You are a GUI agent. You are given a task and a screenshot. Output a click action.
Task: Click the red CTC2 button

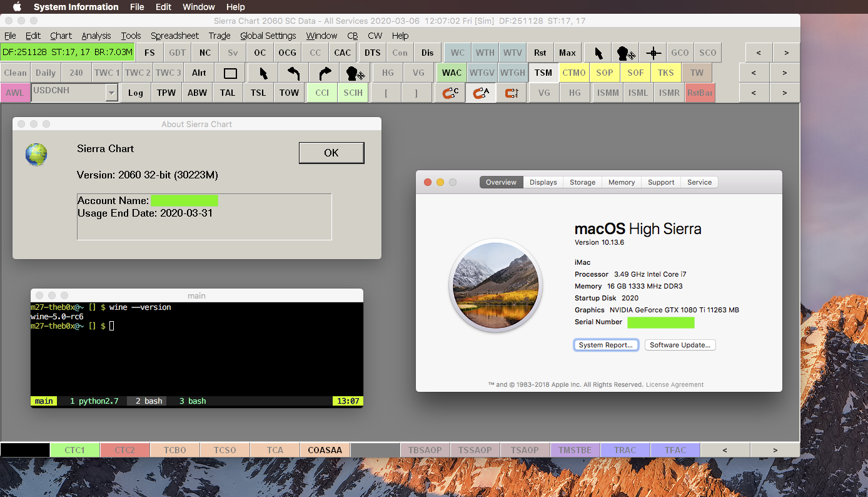click(x=125, y=450)
